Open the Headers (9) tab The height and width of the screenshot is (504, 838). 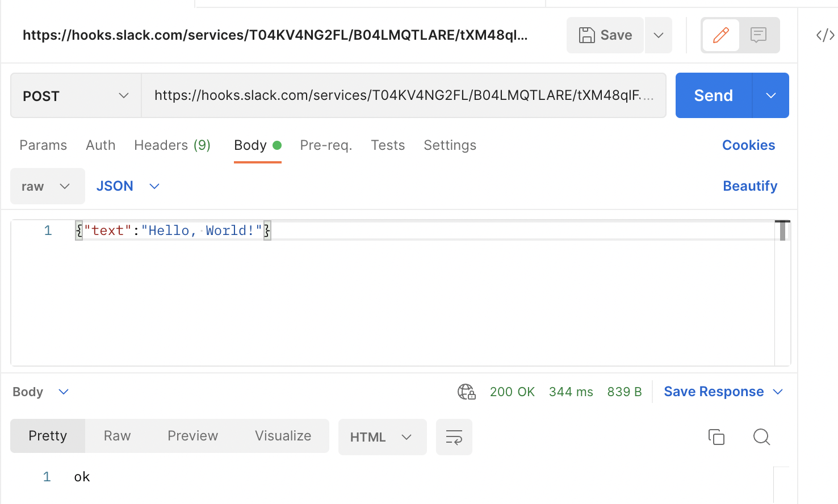point(173,145)
